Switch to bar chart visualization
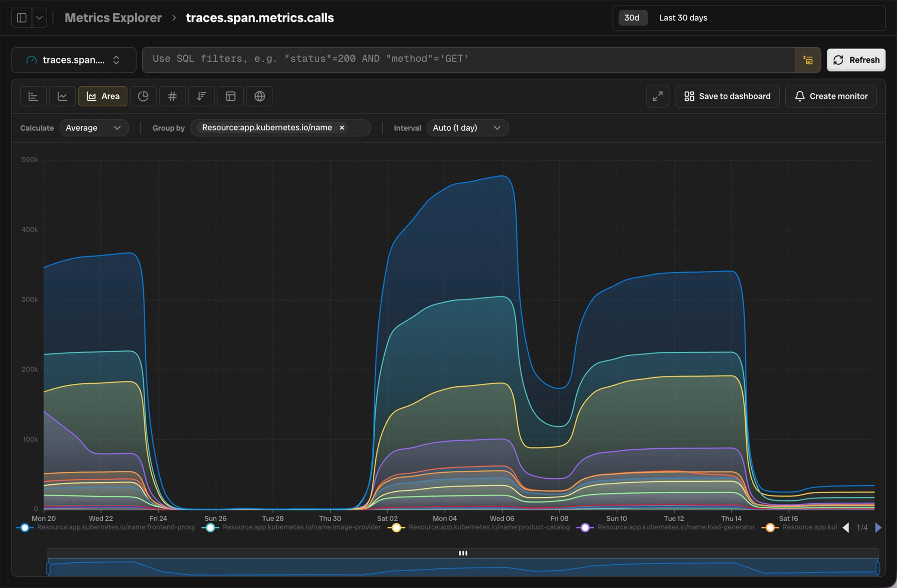 tap(33, 96)
